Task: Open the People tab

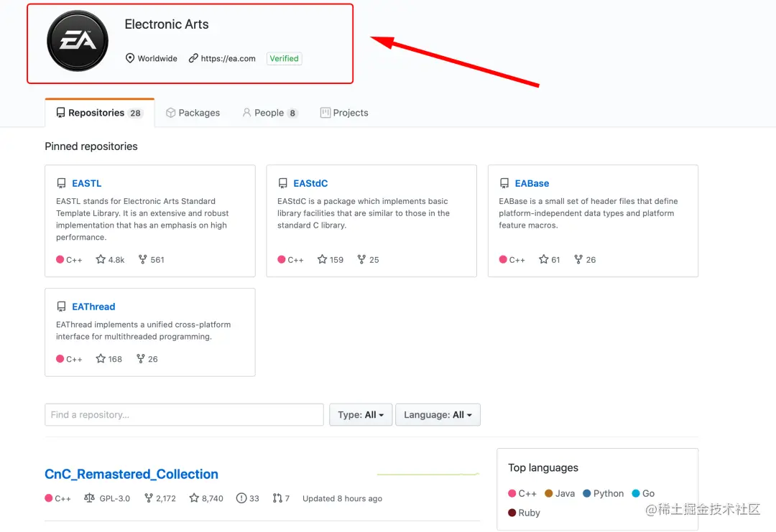Action: [x=269, y=113]
